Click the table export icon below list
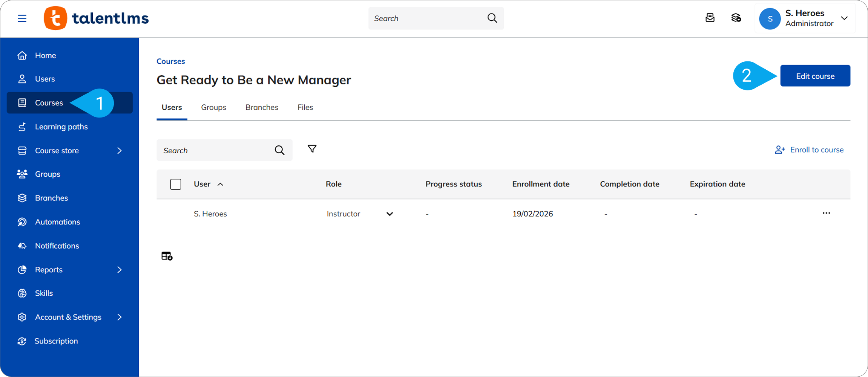The width and height of the screenshot is (868, 377). tap(167, 256)
